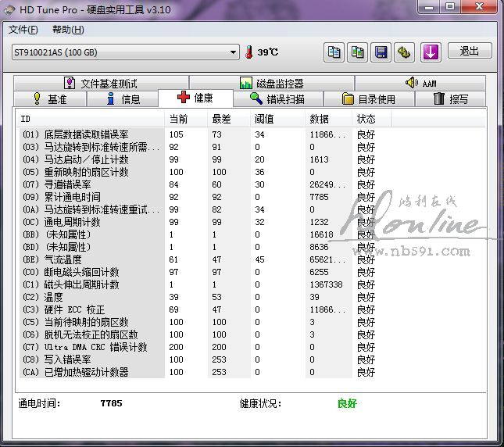Click the copy screenshot icon
Viewport: 504px width, 447px height.
click(x=358, y=52)
